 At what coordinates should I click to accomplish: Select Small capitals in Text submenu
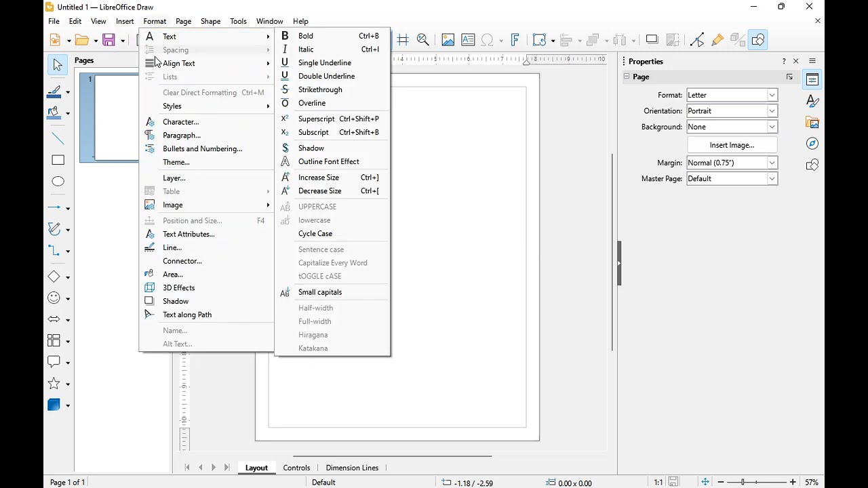point(332,292)
